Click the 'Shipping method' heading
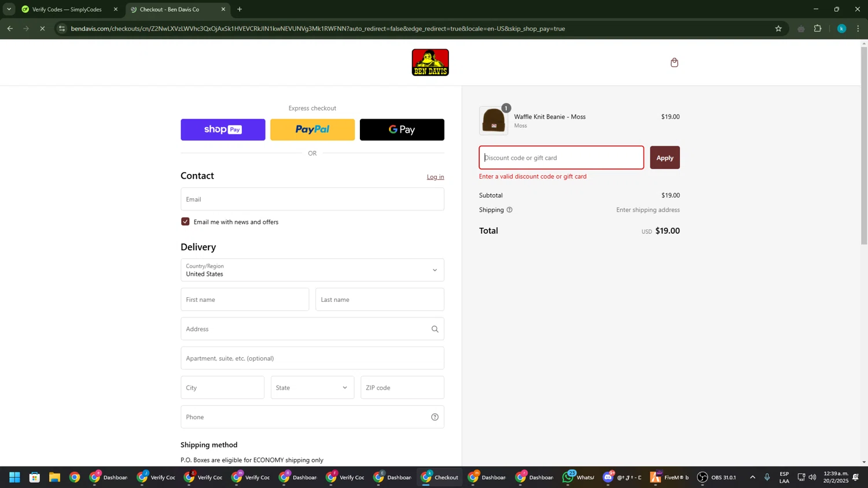Image resolution: width=868 pixels, height=488 pixels. (209, 445)
